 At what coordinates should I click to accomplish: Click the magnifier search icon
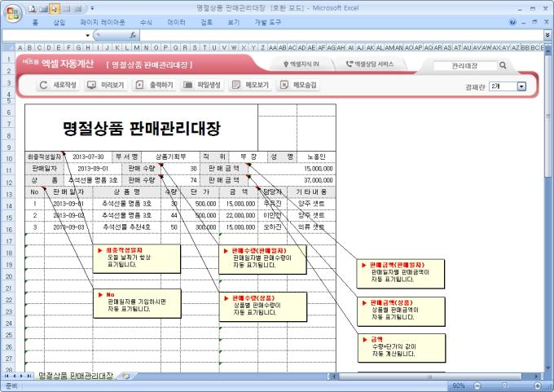(503, 65)
